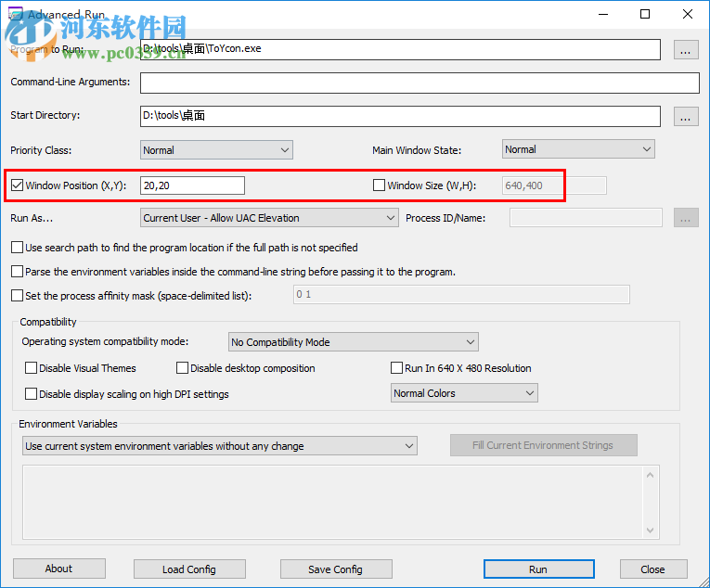Close the Advanced Run window via title bar

coord(688,14)
